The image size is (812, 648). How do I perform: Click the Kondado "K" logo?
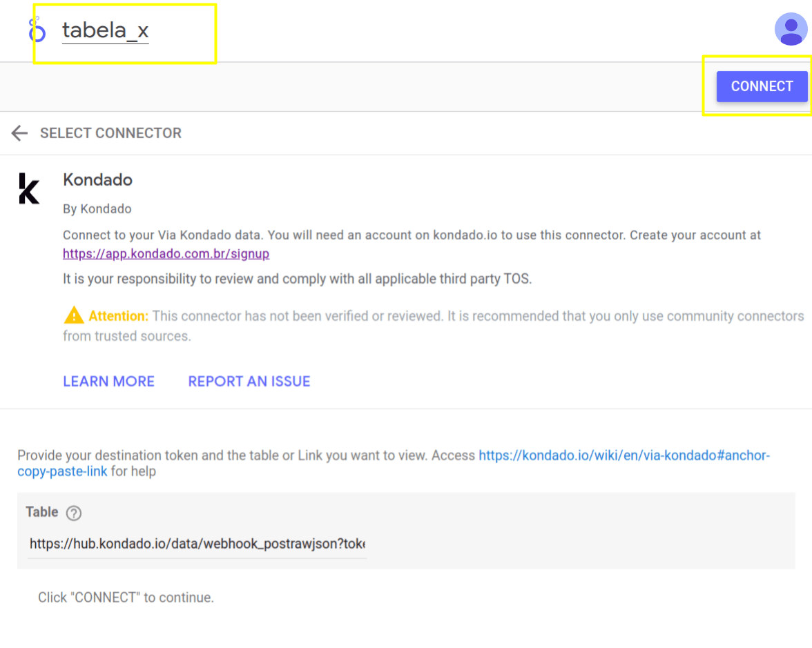29,188
